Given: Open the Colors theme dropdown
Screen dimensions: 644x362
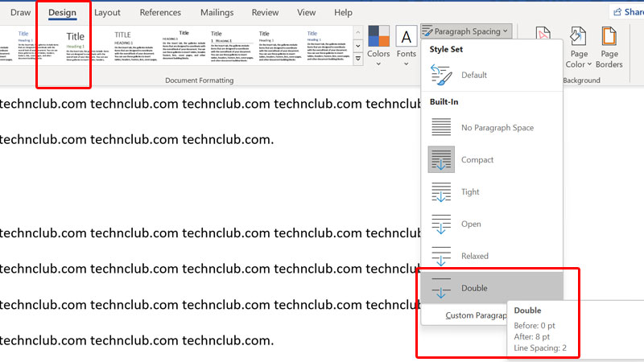Looking at the screenshot, I should click(x=378, y=46).
